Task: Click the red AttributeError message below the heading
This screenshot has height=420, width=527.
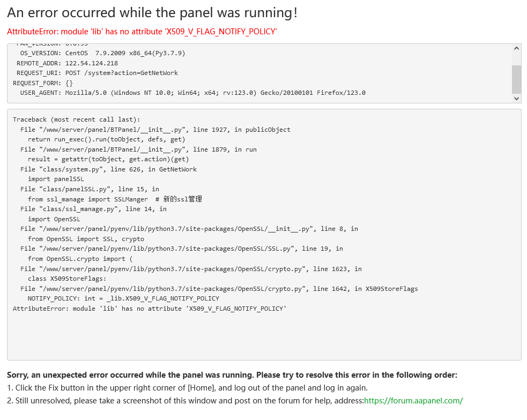Action: click(x=142, y=32)
